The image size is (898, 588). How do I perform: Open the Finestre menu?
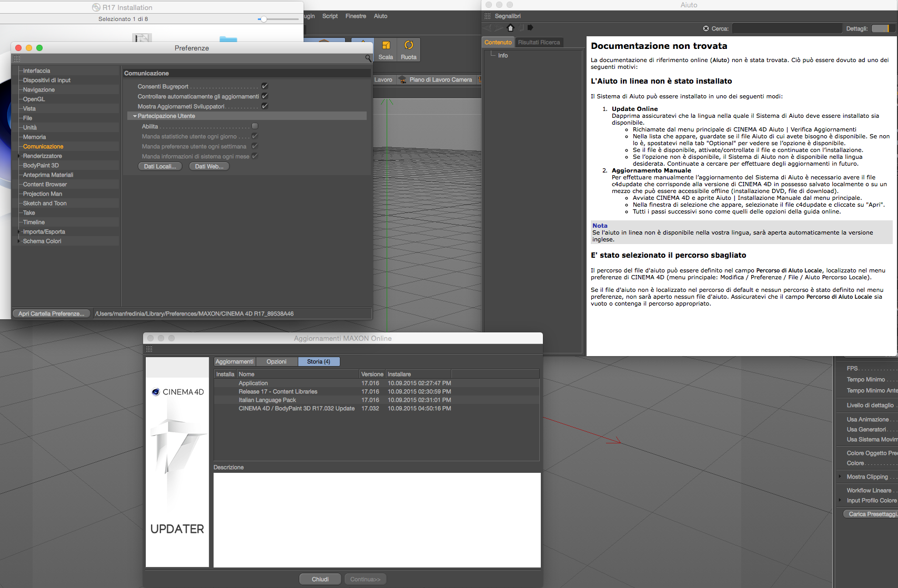(x=356, y=16)
